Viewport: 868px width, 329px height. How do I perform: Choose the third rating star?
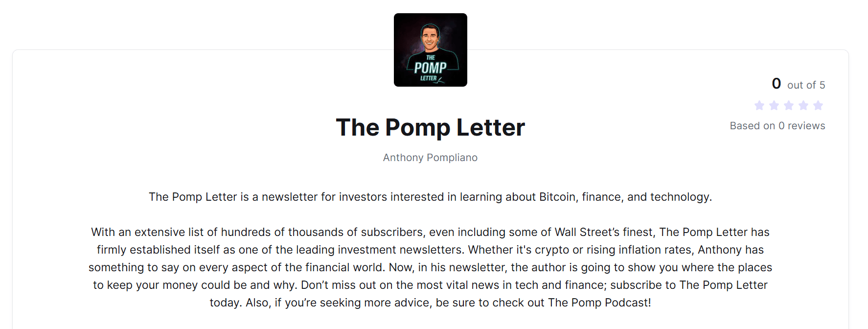[789, 105]
